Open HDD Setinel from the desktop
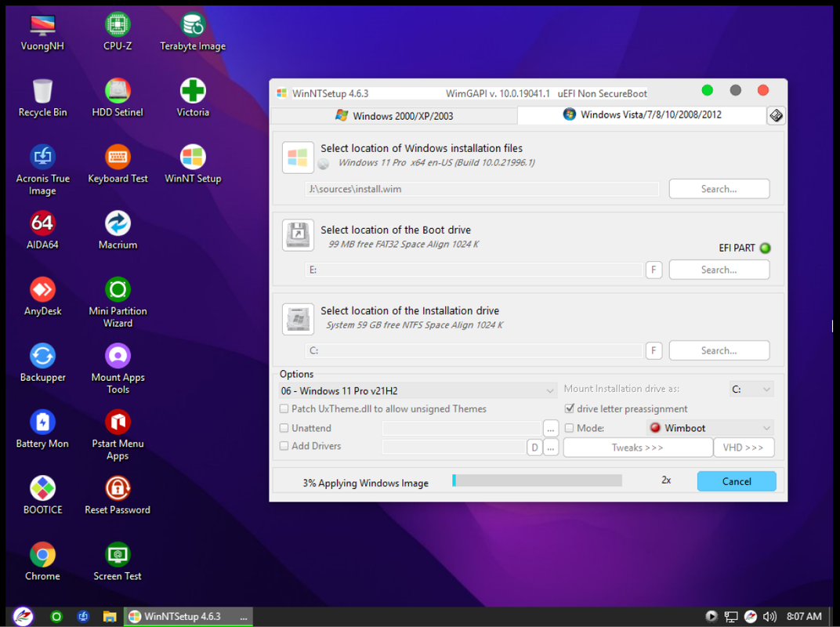The height and width of the screenshot is (627, 840). [118, 98]
